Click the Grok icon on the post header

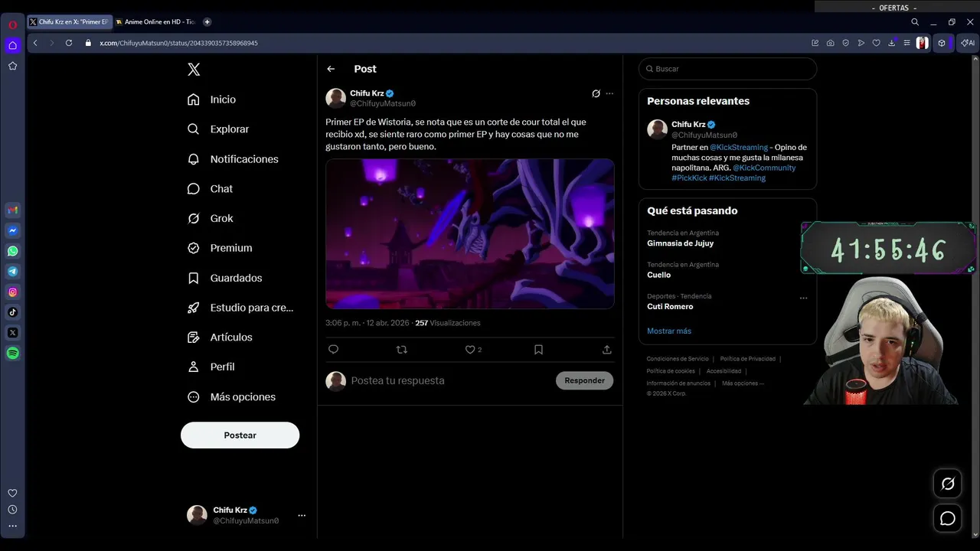(596, 93)
